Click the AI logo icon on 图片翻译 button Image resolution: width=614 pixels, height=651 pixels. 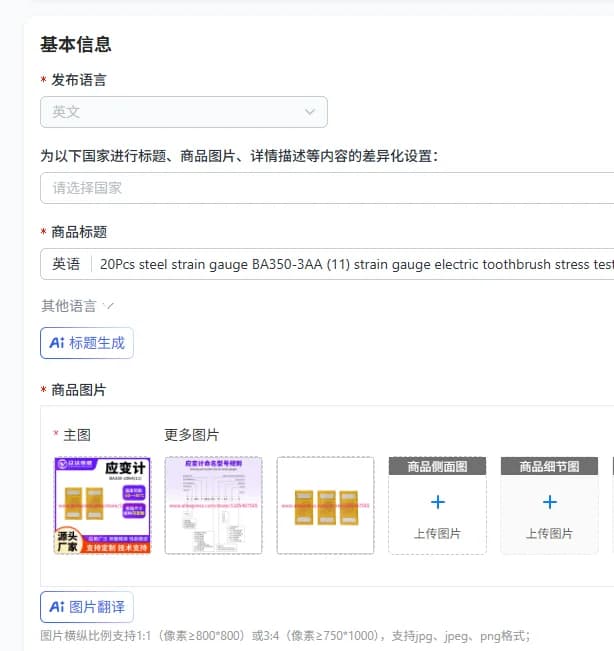coord(57,607)
